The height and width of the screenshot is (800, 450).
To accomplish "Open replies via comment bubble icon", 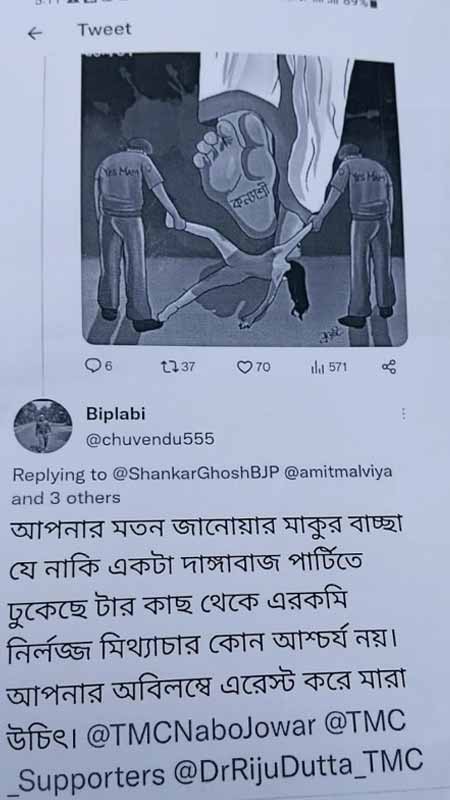I will tap(94, 365).
